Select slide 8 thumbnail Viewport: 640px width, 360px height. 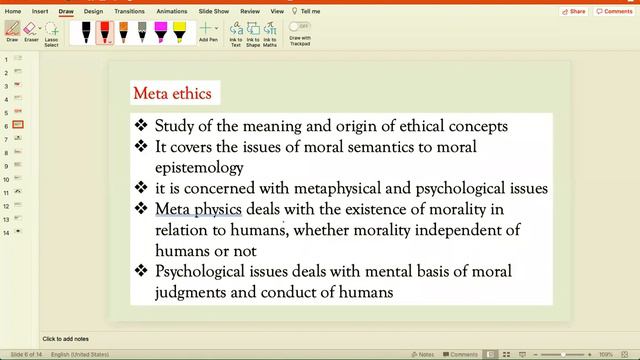tap(18, 151)
